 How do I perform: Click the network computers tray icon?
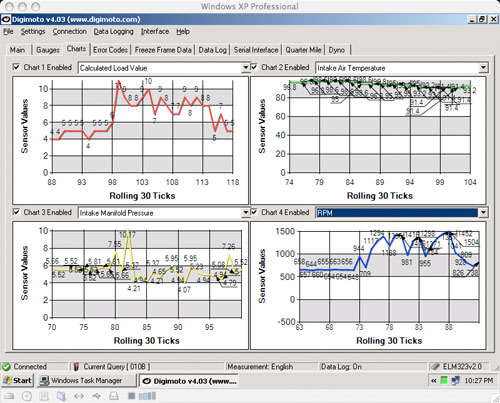coord(455,380)
